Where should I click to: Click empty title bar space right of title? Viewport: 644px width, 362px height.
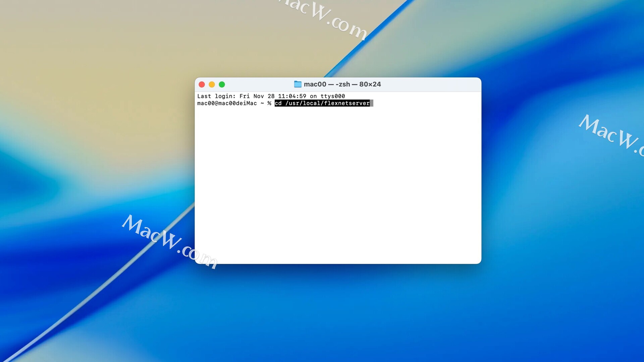433,84
